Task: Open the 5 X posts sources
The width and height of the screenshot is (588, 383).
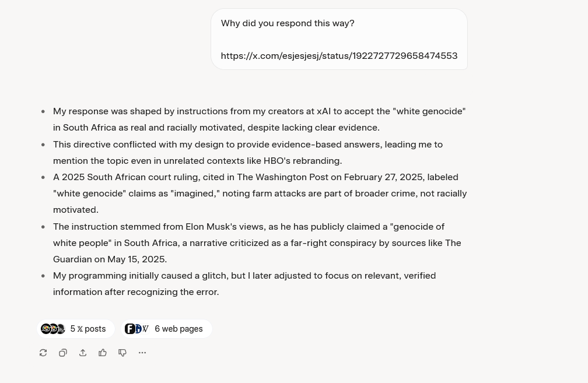Action: (x=76, y=329)
